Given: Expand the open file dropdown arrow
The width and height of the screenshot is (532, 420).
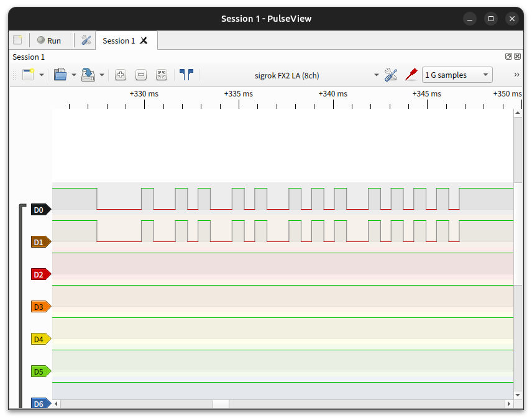Looking at the screenshot, I should coord(73,75).
